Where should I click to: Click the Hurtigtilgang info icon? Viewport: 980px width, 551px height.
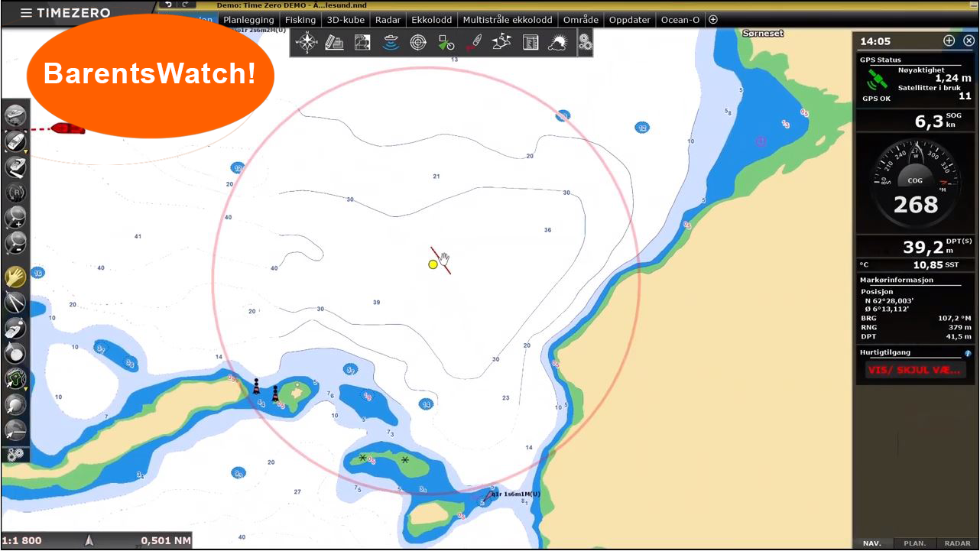(968, 353)
